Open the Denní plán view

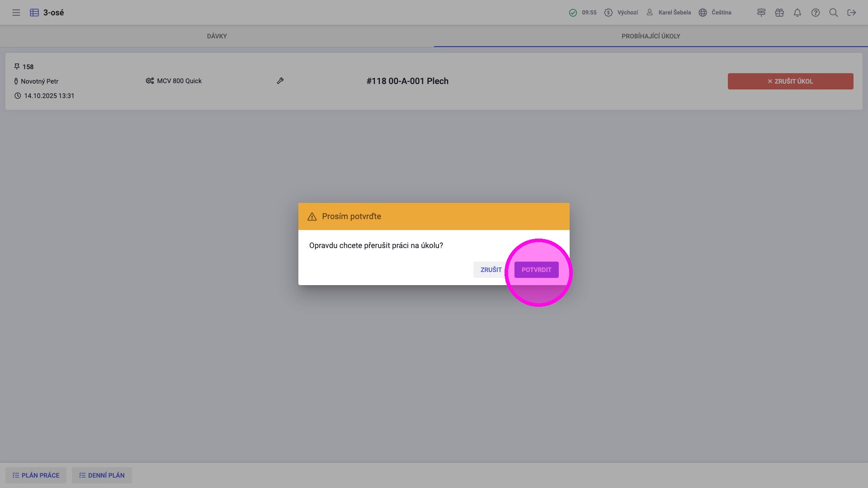point(102,475)
